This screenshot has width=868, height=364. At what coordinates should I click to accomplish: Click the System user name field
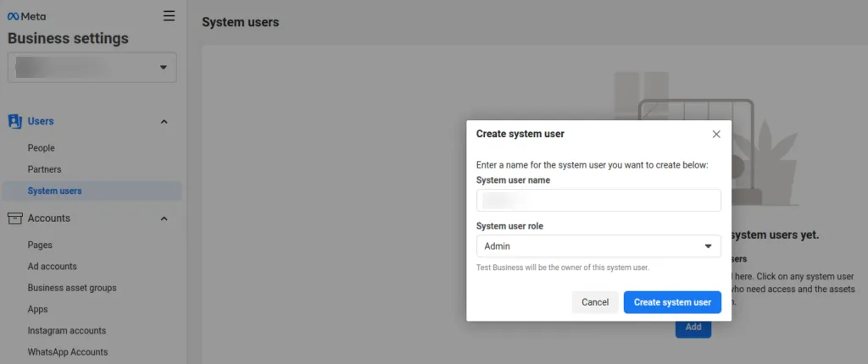[598, 200]
